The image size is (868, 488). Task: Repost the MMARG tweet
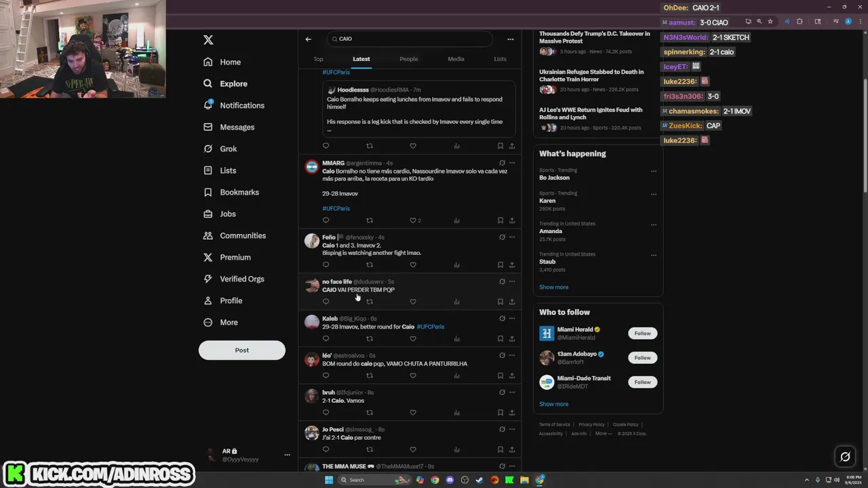pos(370,220)
